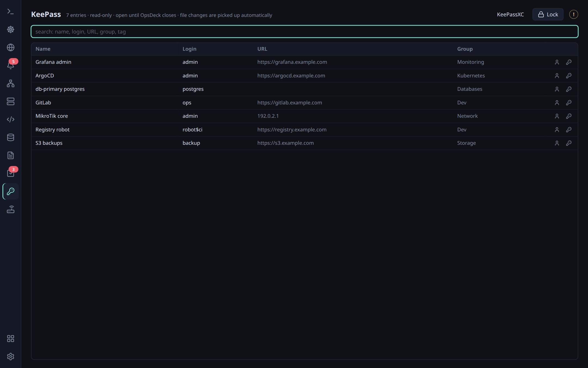This screenshot has height=368, width=588.
Task: Open the router device icon
Action: click(10, 209)
